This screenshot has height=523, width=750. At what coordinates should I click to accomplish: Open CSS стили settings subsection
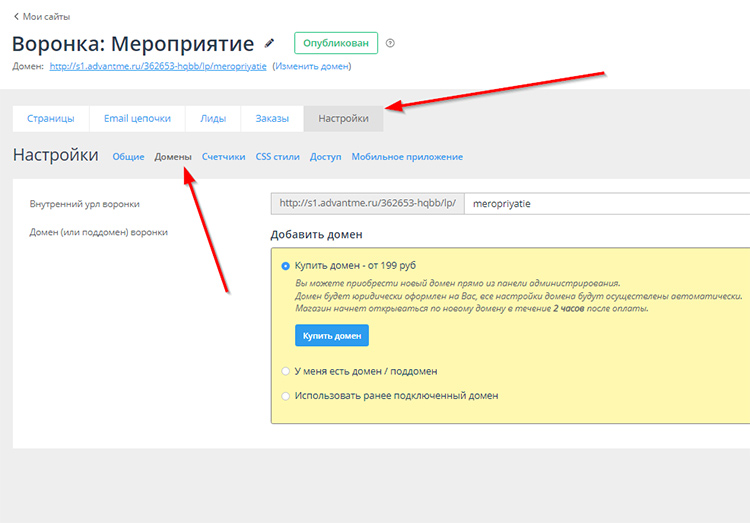click(278, 157)
